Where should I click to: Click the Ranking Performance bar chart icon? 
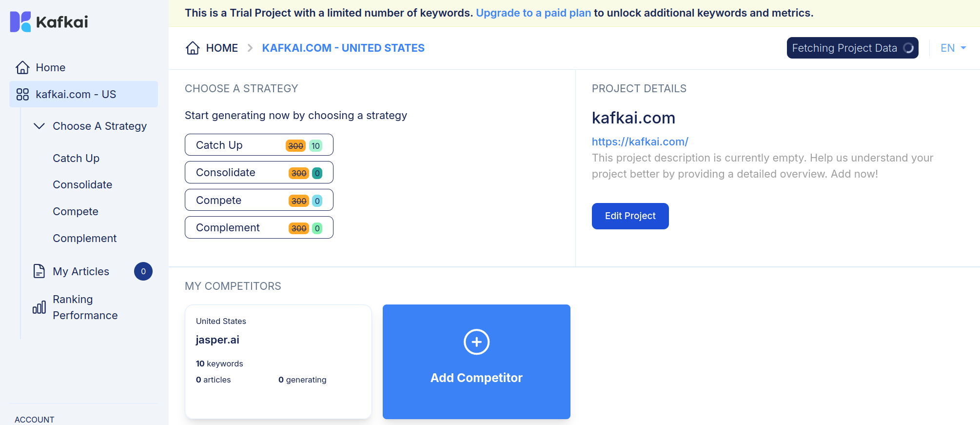point(39,307)
